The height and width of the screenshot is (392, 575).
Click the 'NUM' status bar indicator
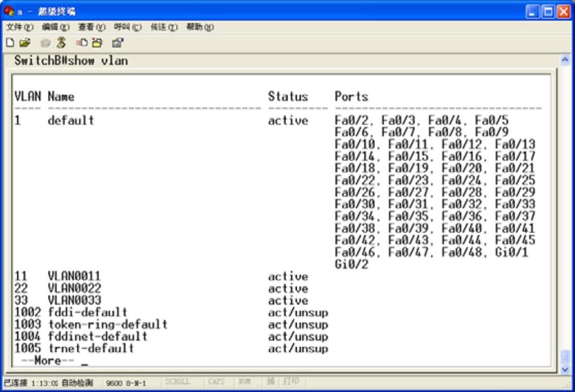pos(244,382)
